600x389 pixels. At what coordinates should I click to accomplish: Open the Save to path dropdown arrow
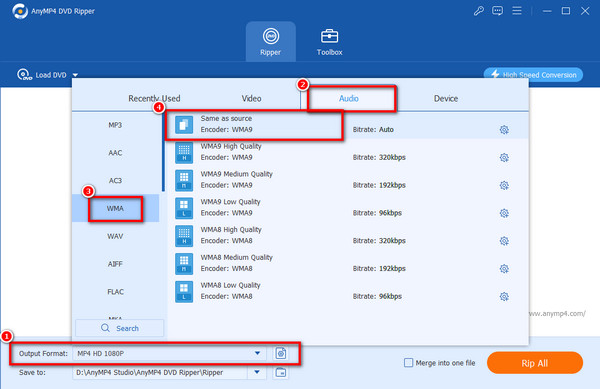coord(257,372)
